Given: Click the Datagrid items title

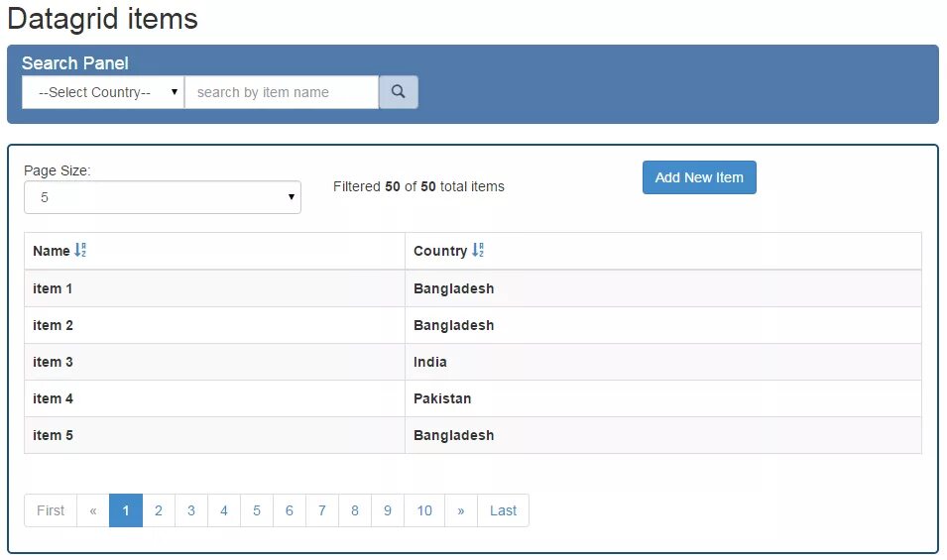Looking at the screenshot, I should (103, 18).
